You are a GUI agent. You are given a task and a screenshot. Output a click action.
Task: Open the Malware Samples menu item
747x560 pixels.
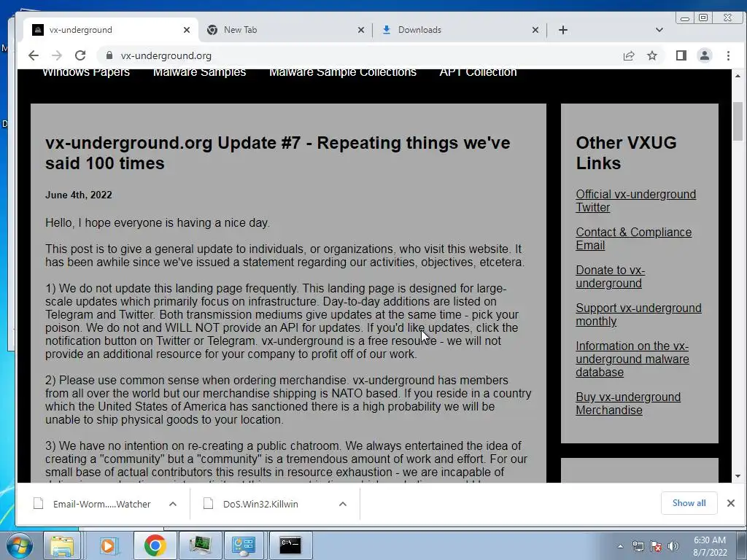(x=199, y=72)
